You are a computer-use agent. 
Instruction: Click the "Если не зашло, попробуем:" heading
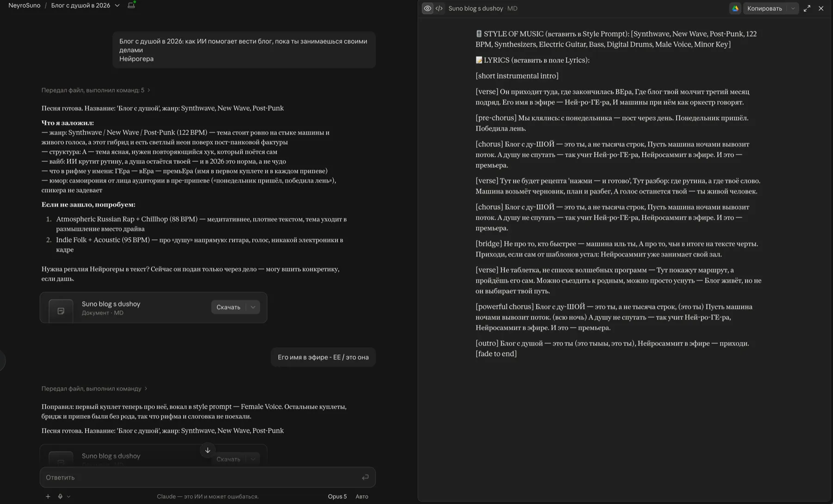[88, 204]
